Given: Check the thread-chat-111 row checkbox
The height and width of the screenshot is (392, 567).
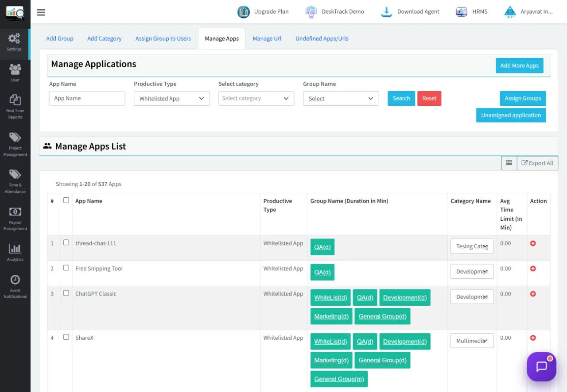Looking at the screenshot, I should coord(66,242).
